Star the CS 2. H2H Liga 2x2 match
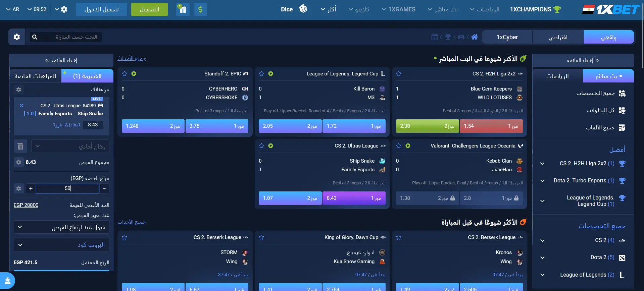644x291 pixels. tap(399, 74)
